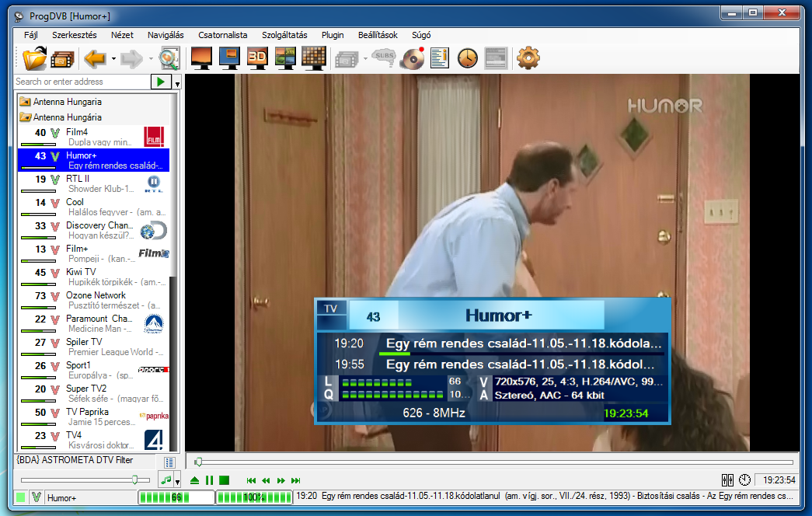The width and height of the screenshot is (812, 516).
Task: Open the Navigálás menu
Action: click(166, 35)
